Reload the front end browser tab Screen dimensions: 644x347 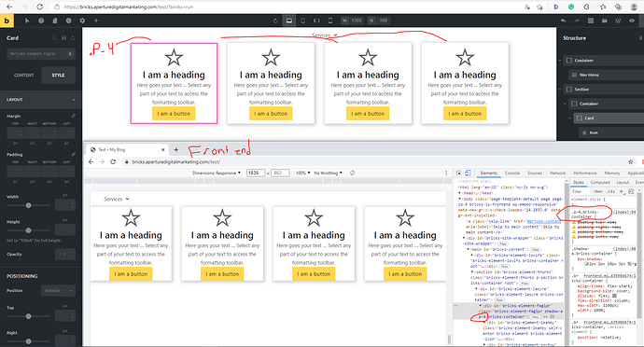[113, 161]
